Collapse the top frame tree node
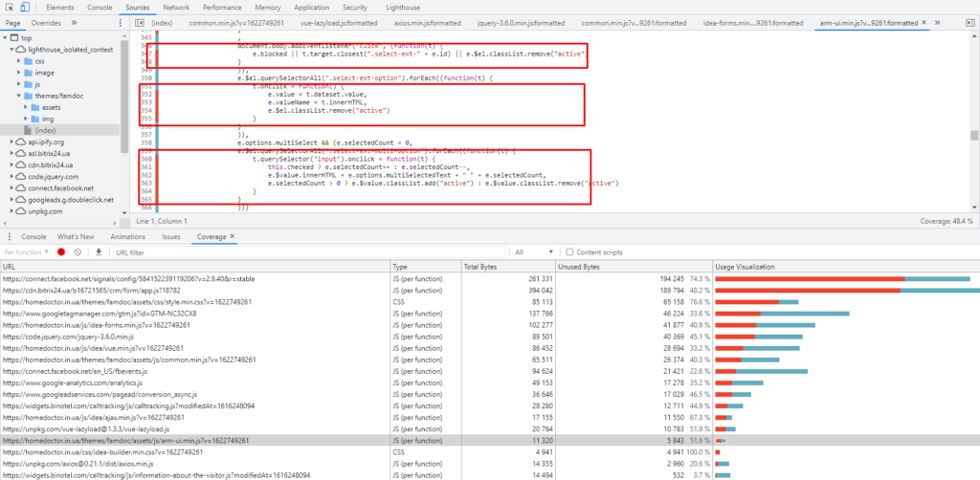The width and height of the screenshot is (980, 480). click(x=7, y=38)
